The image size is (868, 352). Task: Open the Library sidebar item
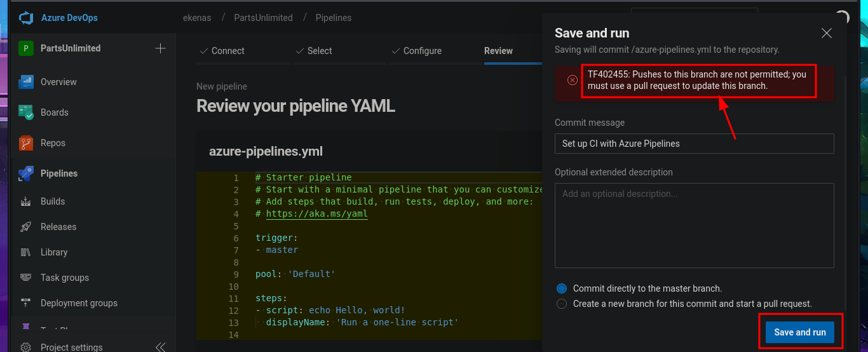pos(53,252)
